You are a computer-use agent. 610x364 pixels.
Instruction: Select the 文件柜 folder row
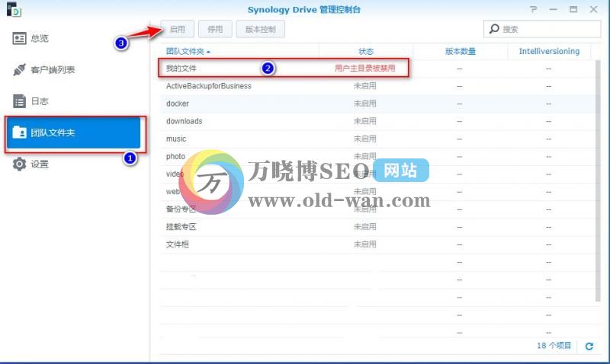point(377,244)
